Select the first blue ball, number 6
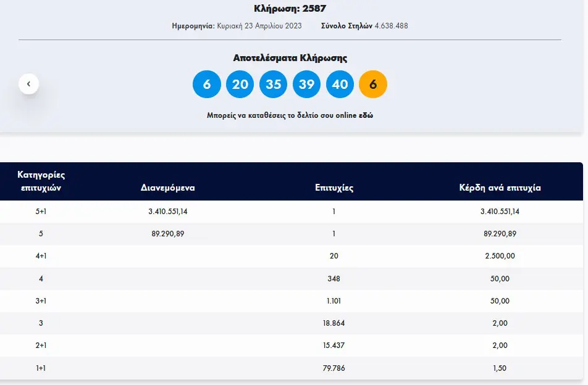The width and height of the screenshot is (588, 385). (207, 85)
